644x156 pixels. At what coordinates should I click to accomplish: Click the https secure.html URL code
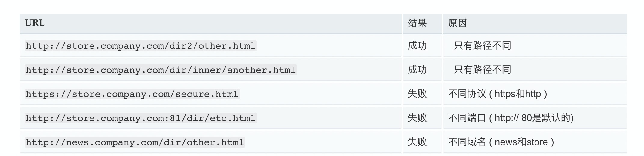[132, 94]
